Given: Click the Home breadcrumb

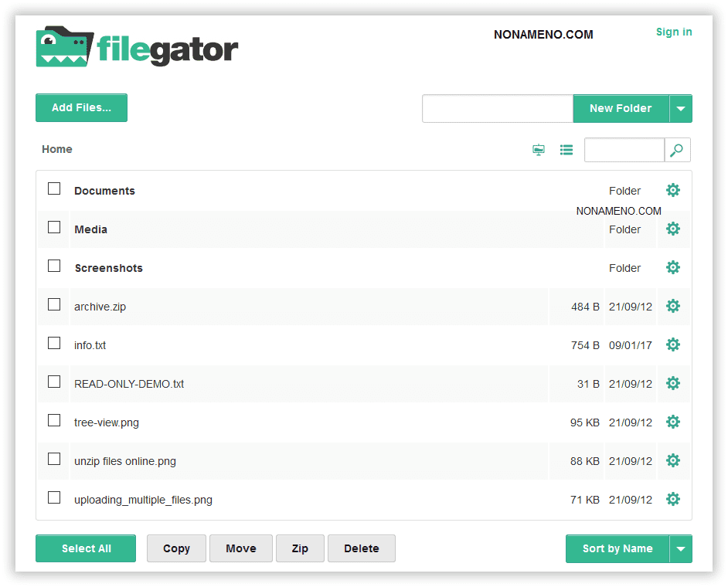Looking at the screenshot, I should click(57, 149).
